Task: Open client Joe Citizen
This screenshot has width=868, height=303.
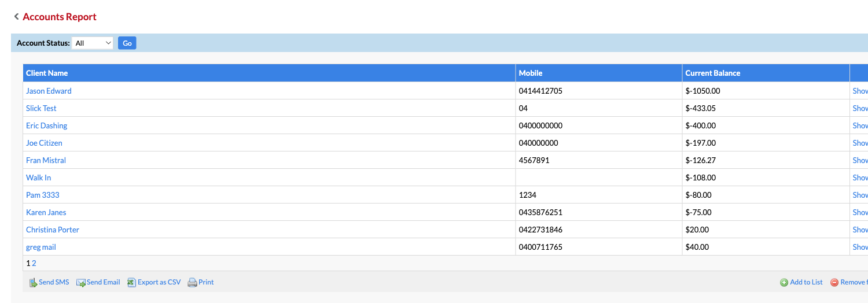Action: pos(44,143)
